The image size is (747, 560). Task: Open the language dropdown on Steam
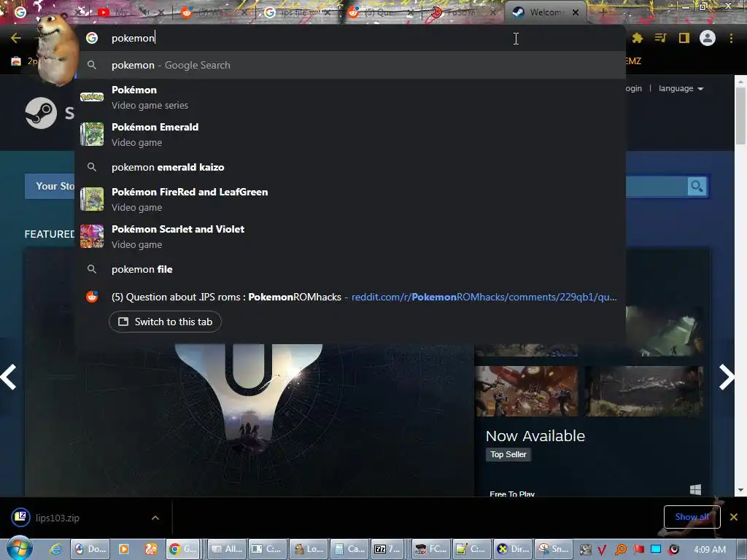pos(681,88)
